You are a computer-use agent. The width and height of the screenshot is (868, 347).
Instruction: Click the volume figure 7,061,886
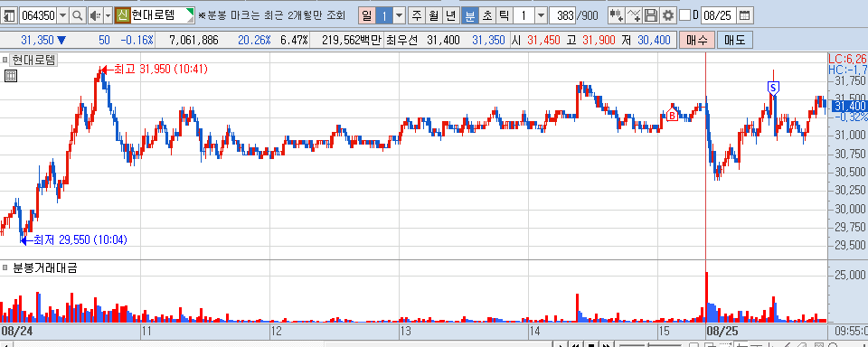193,41
